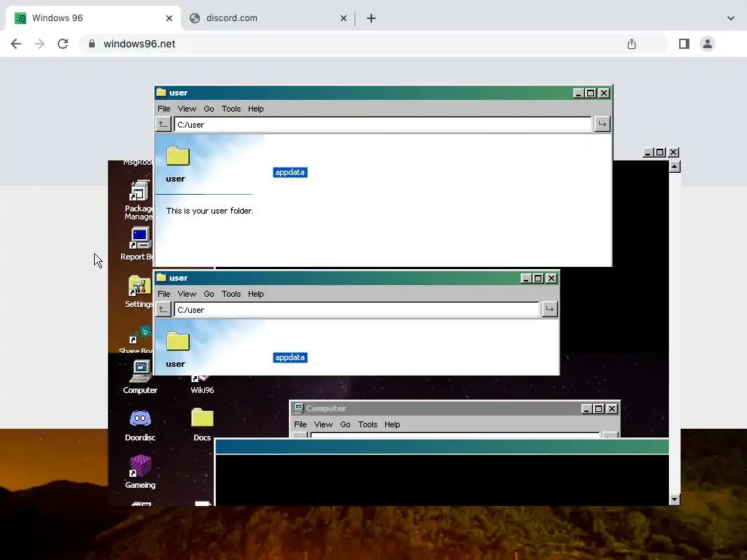Click the go arrow in lower user window
This screenshot has width=747, height=560.
(550, 309)
